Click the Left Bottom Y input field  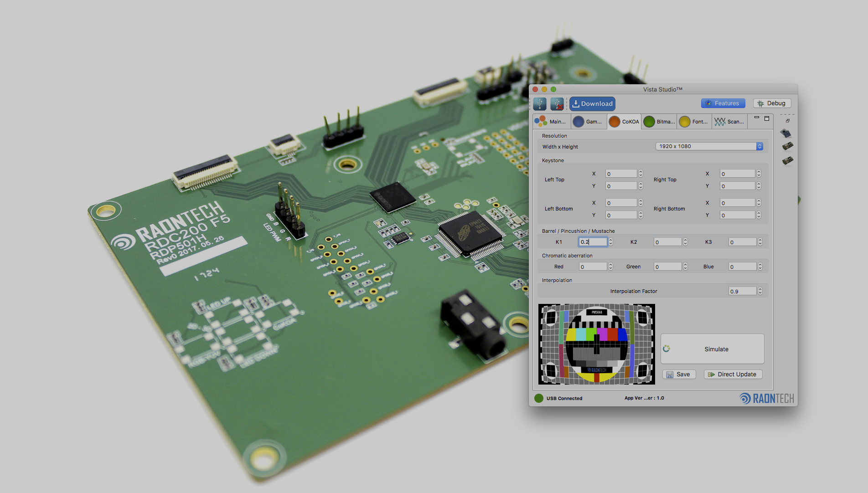coord(621,215)
